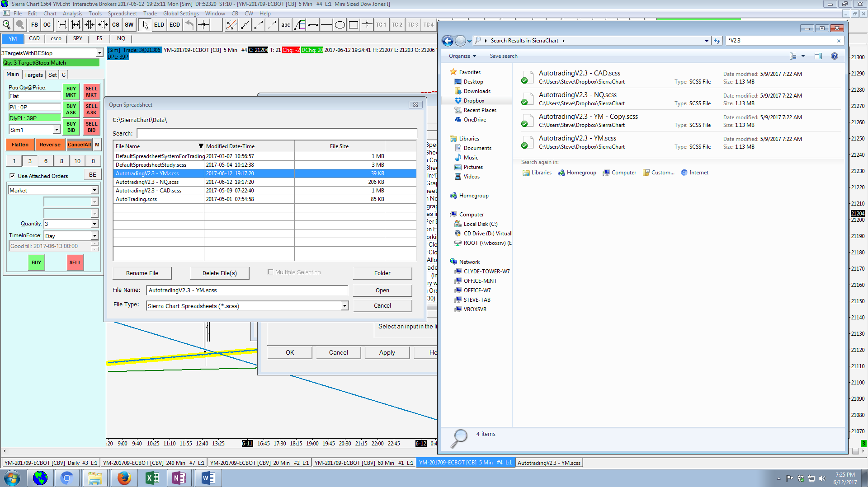Select the chart crosshair tool
This screenshot has width=868, height=487.
pyautogui.click(x=203, y=25)
